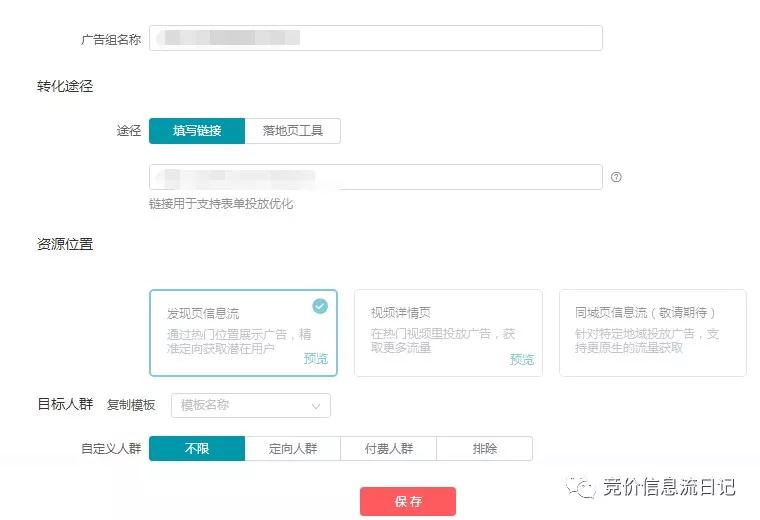The height and width of the screenshot is (520, 760).
Task: Click the 保存 button
Action: click(x=408, y=502)
